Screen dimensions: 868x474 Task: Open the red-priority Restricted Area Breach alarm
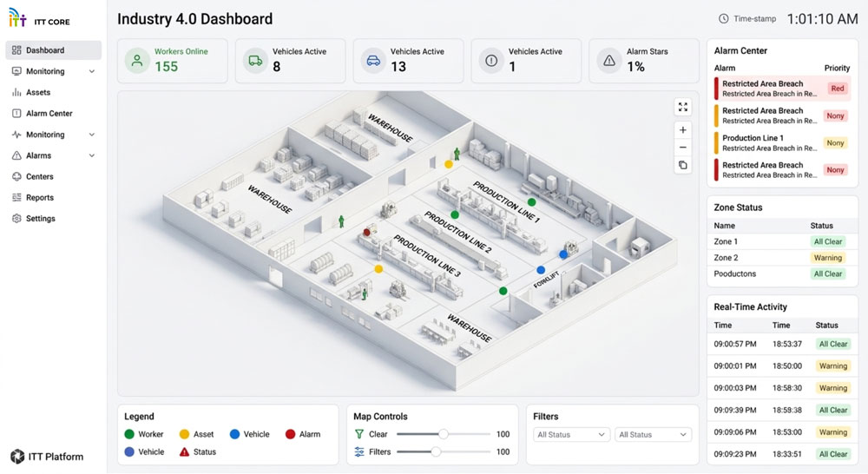pyautogui.click(x=783, y=89)
